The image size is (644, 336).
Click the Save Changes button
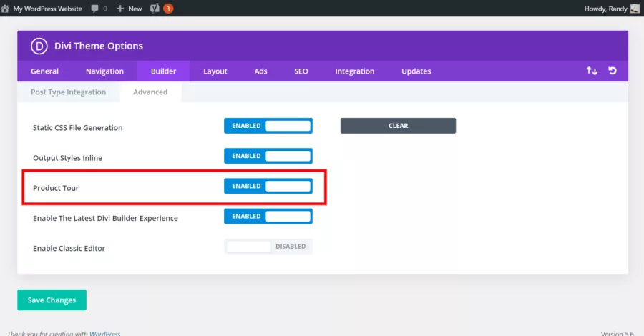click(x=52, y=300)
